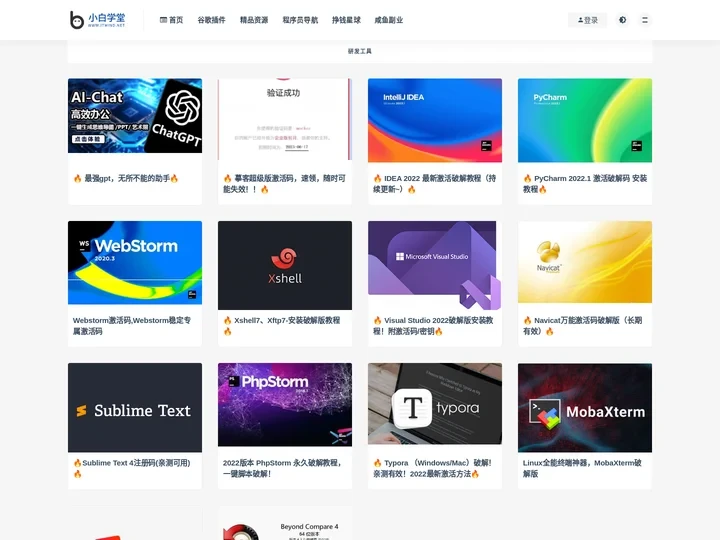The image size is (720, 540).
Task: Open the Typora cover image
Action: (x=435, y=404)
